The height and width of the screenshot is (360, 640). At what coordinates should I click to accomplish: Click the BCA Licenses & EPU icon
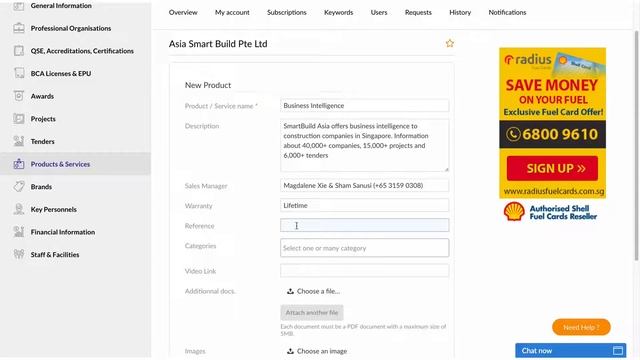coord(19,73)
